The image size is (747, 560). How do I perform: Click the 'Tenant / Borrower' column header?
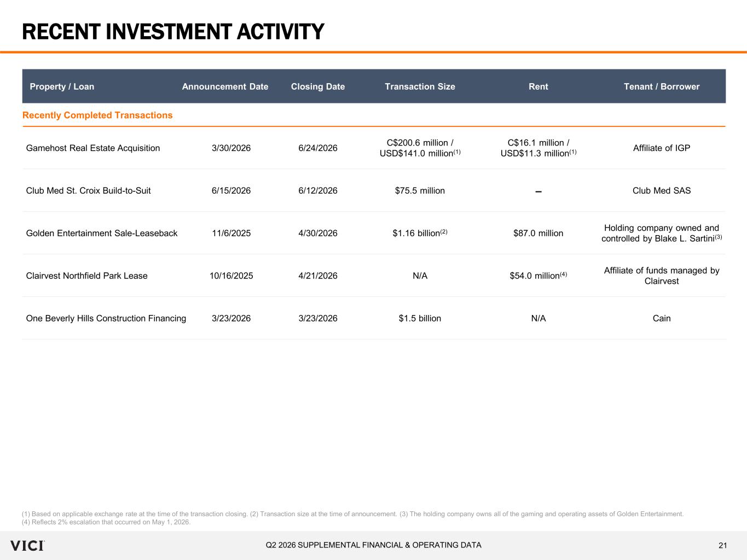point(662,86)
